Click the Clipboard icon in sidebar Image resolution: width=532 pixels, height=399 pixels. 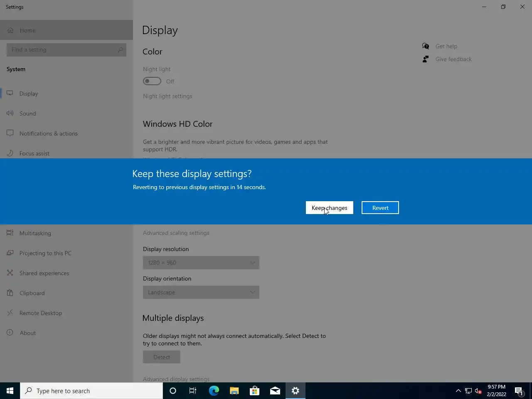point(10,293)
